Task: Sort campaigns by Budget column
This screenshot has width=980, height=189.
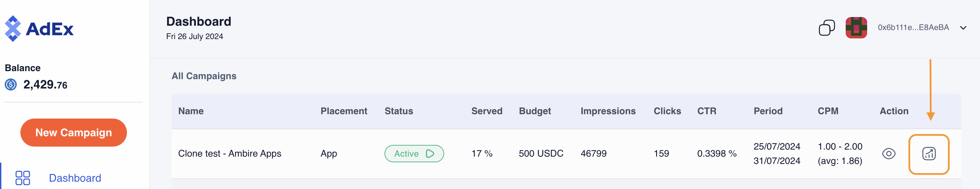Action: pyautogui.click(x=535, y=111)
